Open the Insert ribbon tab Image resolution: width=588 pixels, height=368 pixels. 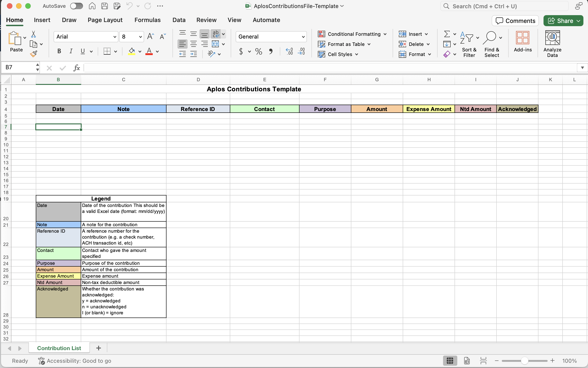[42, 20]
